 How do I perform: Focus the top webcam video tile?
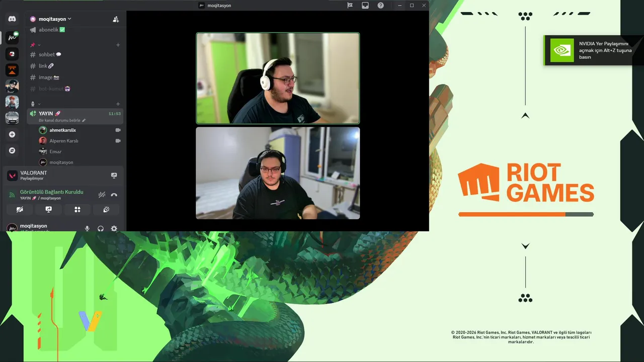coord(278,78)
